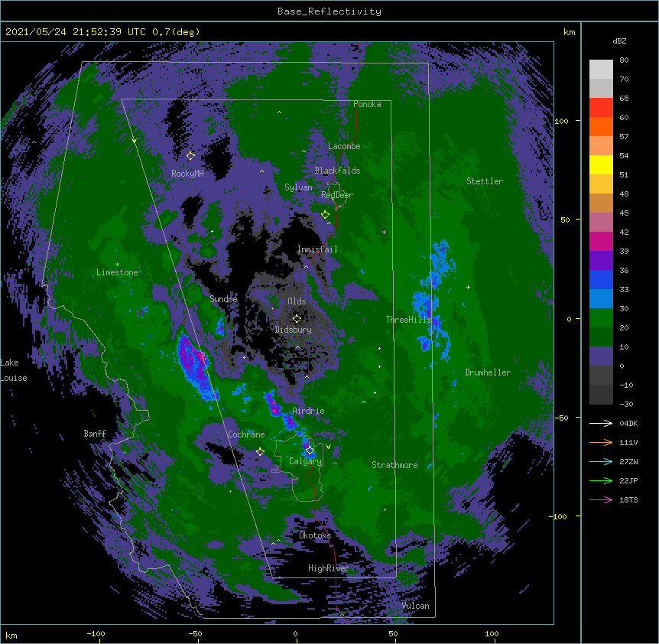The height and width of the screenshot is (644, 659).
Task: Click the yellow diamond marker below RedDeer
Action: [325, 215]
